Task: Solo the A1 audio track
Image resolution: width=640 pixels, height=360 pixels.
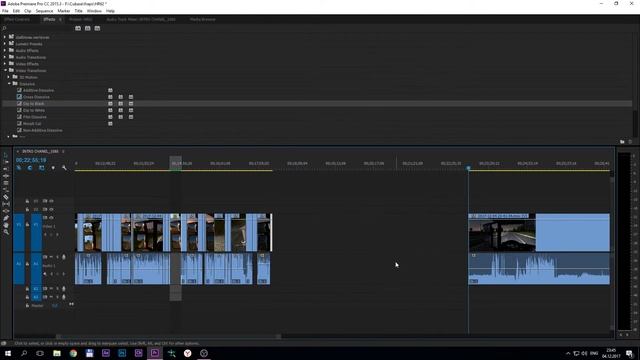Action: click(x=58, y=257)
